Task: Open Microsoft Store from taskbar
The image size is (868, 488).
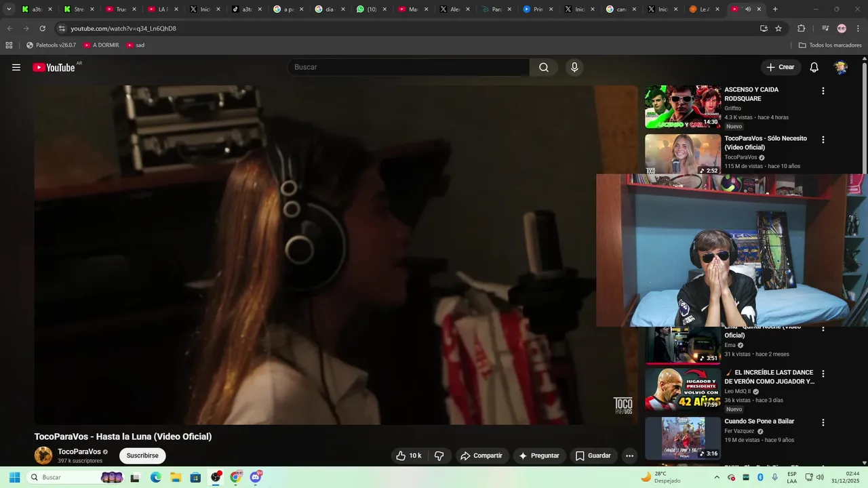Action: [x=195, y=477]
